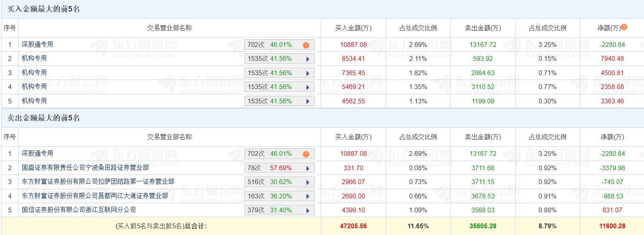
Task: Open the 深股通专用 link in the top buyers table
Action: click(37, 45)
